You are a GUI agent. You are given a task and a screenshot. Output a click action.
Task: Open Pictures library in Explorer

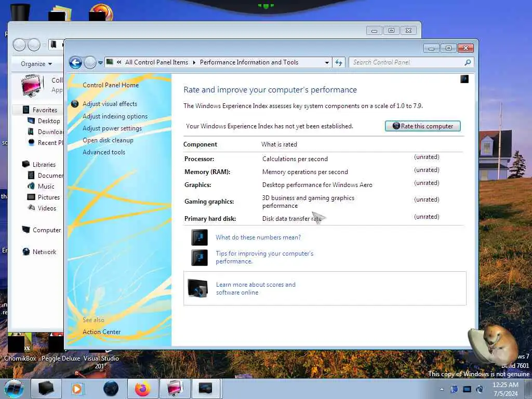pos(48,197)
